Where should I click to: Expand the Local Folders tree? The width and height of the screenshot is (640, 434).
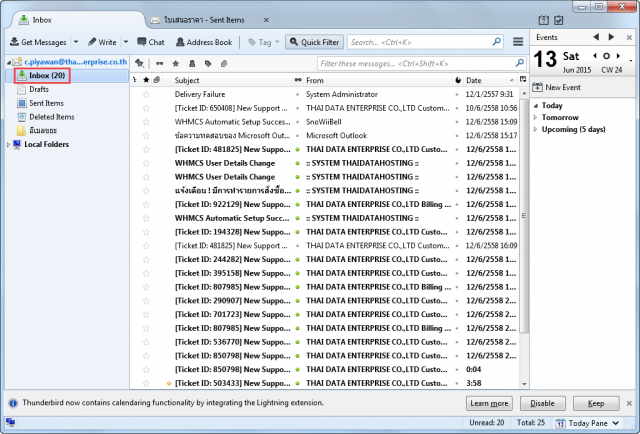pos(8,145)
